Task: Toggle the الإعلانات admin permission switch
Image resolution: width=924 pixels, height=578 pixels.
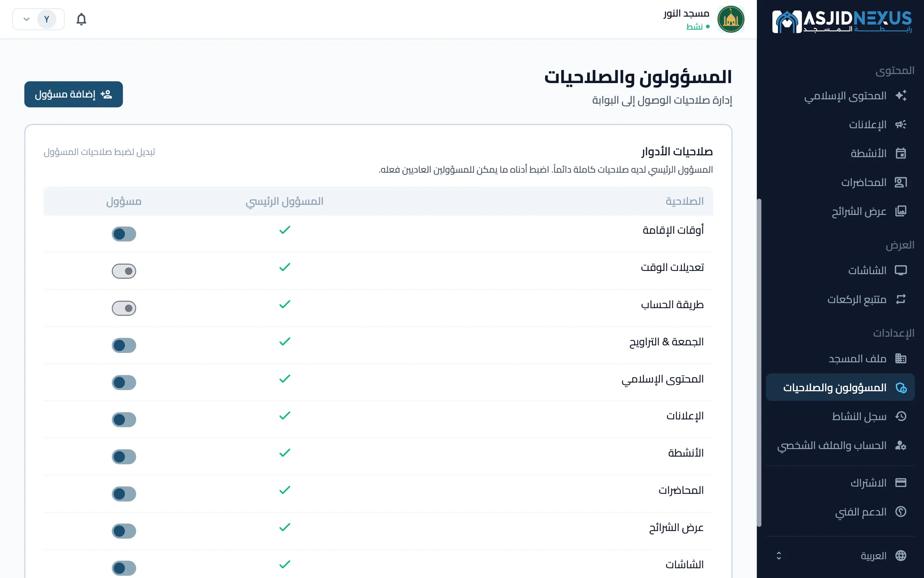Action: click(124, 419)
